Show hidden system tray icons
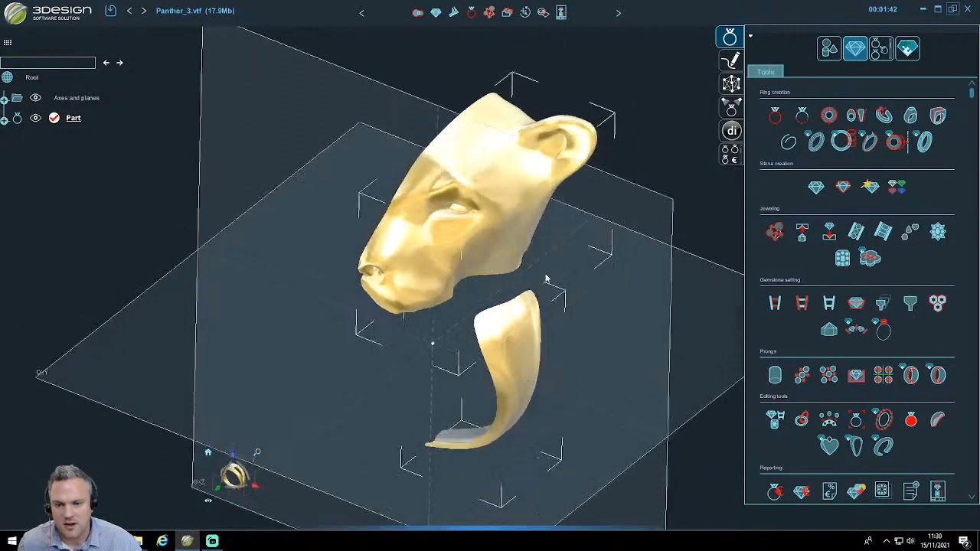 [x=887, y=541]
